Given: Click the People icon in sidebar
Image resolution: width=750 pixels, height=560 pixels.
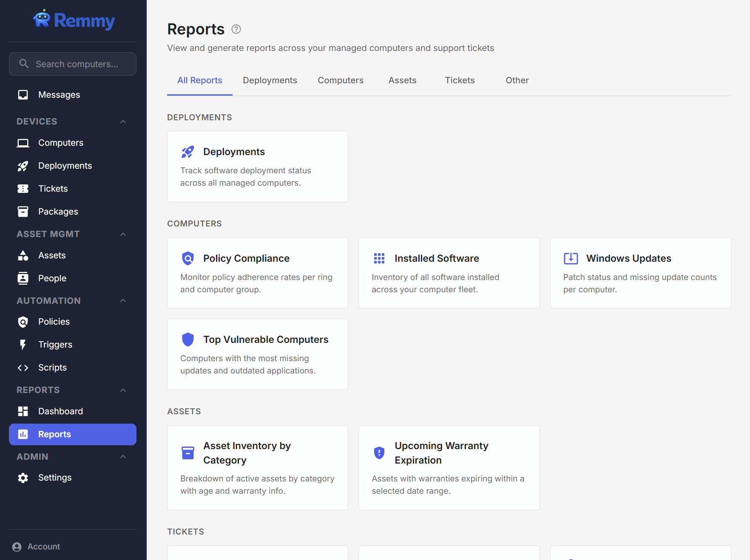Looking at the screenshot, I should click(x=23, y=278).
